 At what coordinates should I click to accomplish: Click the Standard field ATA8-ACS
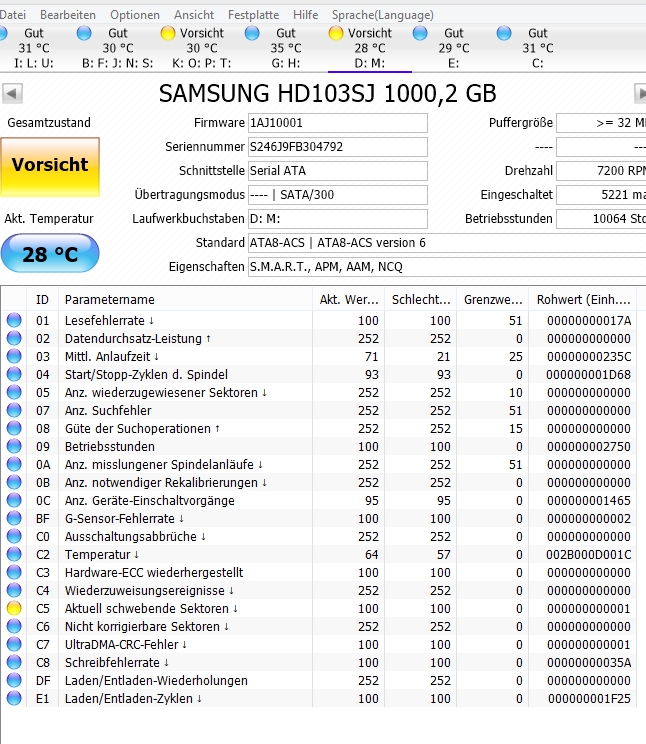coord(447,243)
